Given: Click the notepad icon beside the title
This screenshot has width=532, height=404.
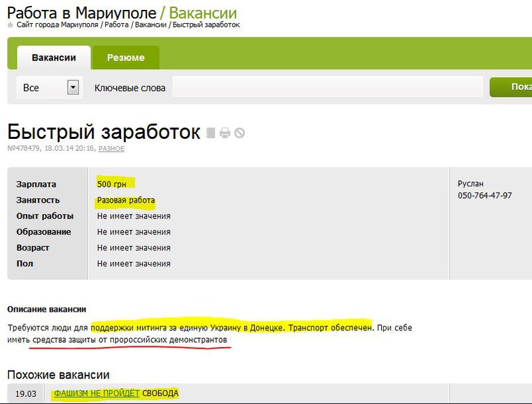Looking at the screenshot, I should pyautogui.click(x=211, y=132).
